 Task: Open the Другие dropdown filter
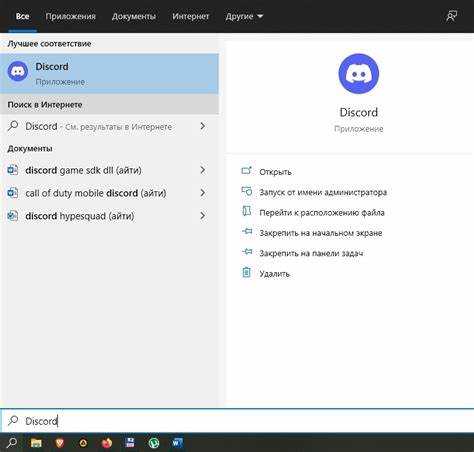coord(244,16)
